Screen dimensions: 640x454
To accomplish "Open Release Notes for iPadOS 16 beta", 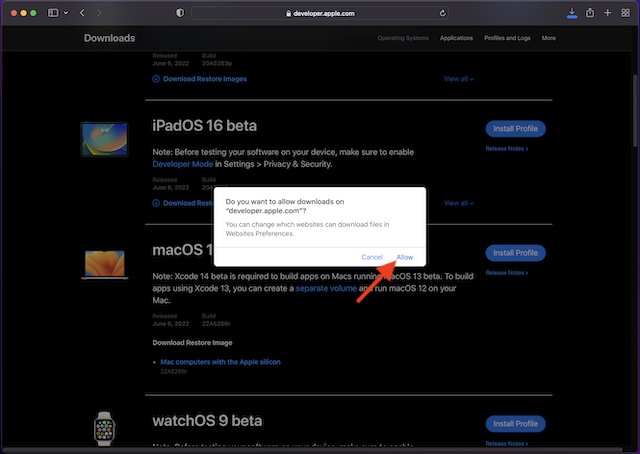I will (507, 149).
